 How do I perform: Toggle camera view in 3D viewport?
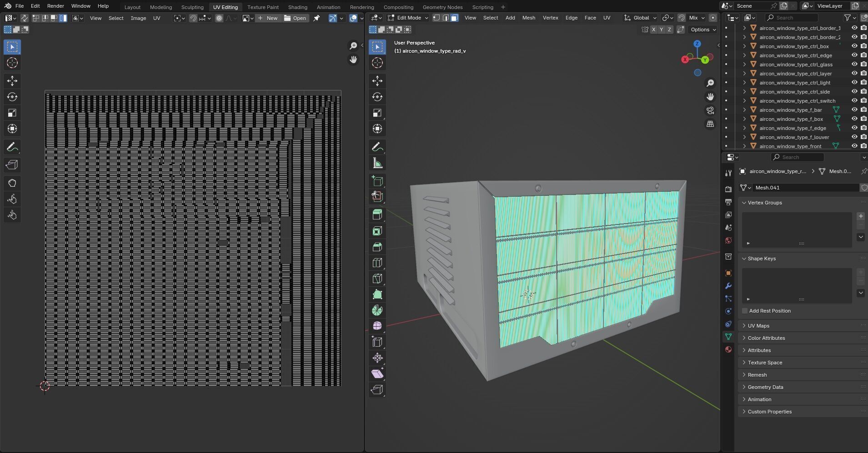710,110
